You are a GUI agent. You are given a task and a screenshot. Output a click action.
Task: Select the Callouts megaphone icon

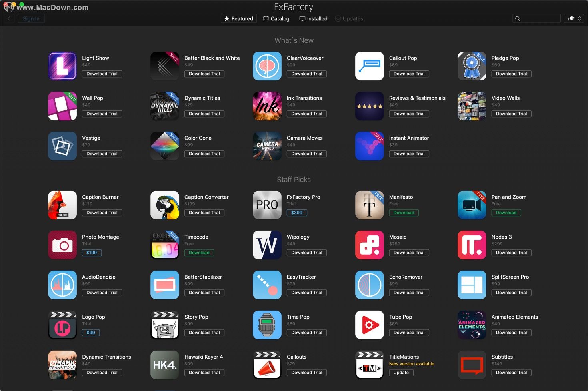267,365
